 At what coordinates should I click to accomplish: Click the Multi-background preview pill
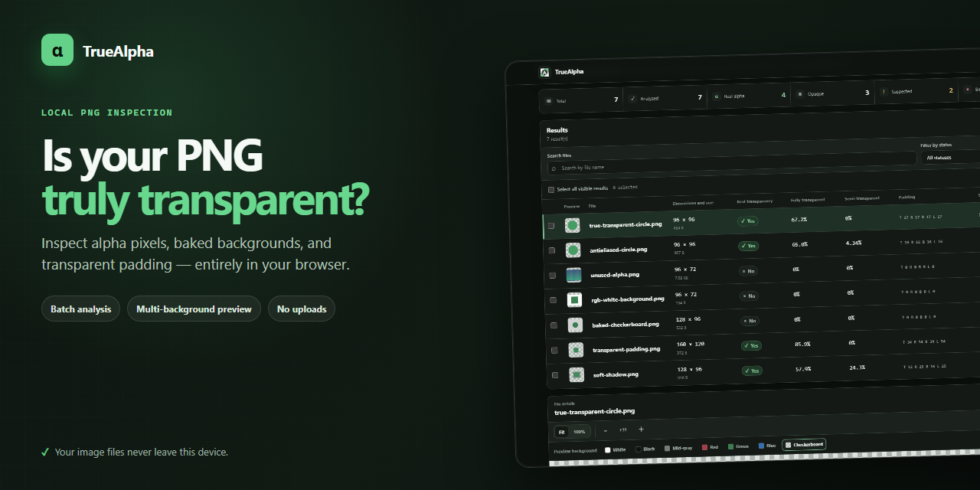[194, 309]
